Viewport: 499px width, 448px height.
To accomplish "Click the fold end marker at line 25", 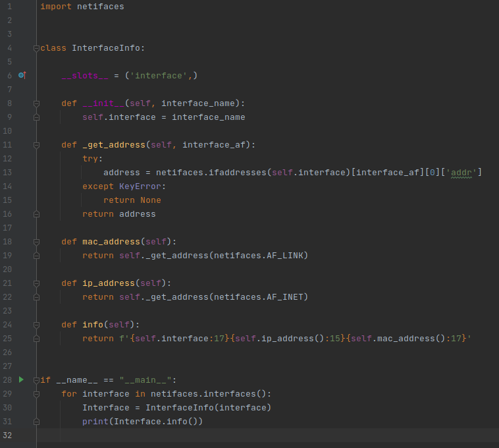I will (36, 339).
